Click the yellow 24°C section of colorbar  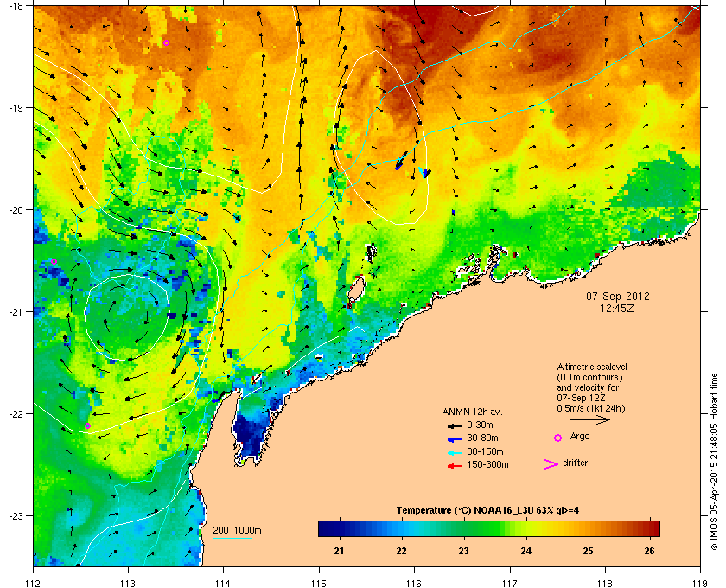tap(526, 528)
